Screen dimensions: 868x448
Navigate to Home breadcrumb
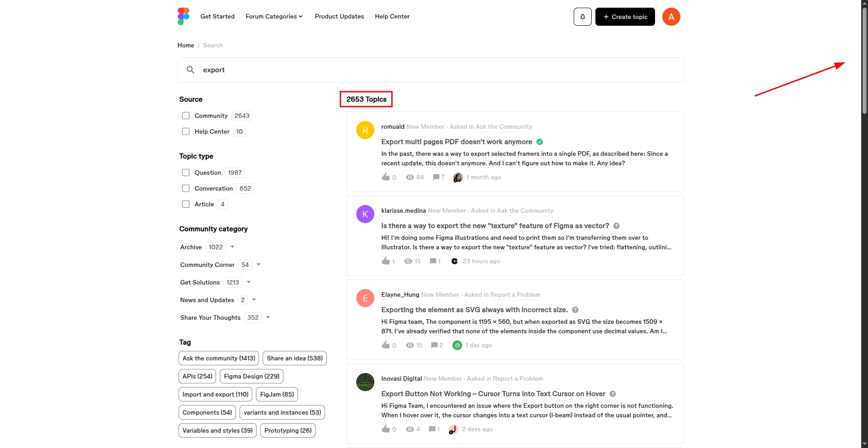[x=185, y=45]
